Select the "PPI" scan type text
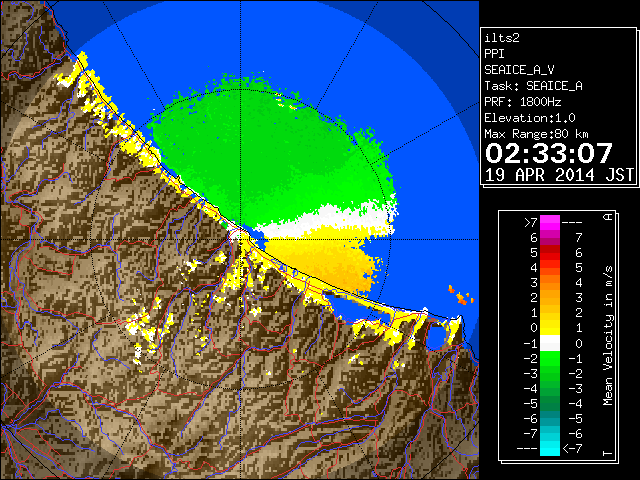The image size is (640, 480). (494, 54)
